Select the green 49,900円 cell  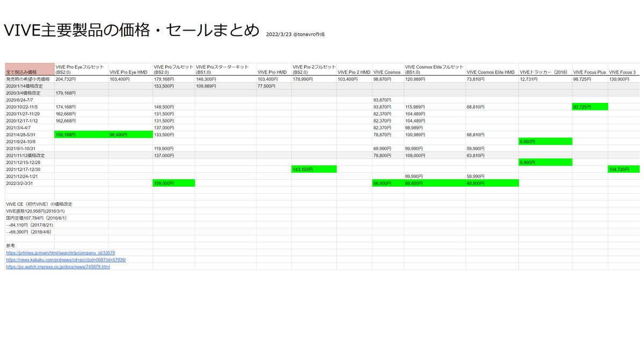tap(492, 183)
